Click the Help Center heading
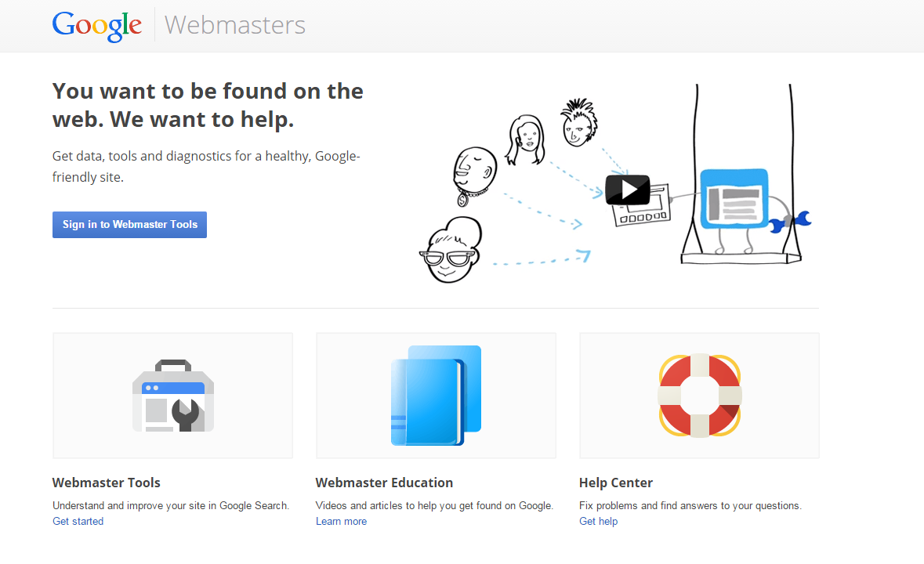 [x=614, y=483]
